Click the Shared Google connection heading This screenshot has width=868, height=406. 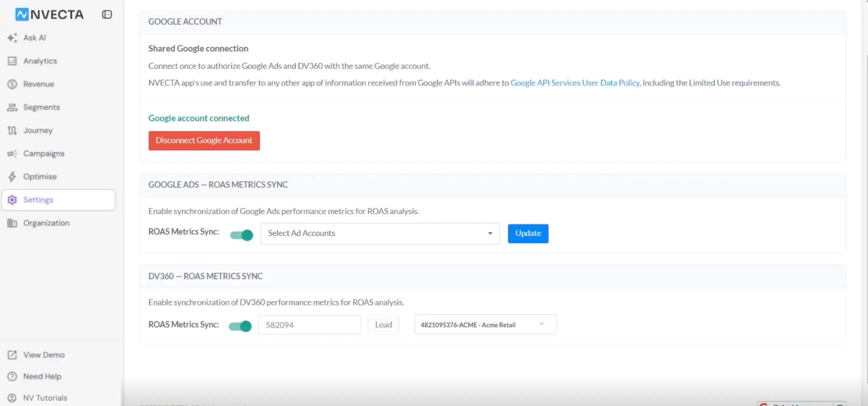198,48
